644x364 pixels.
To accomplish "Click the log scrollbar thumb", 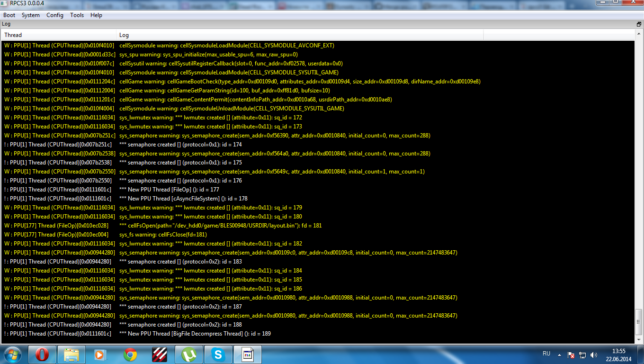I will pyautogui.click(x=639, y=322).
